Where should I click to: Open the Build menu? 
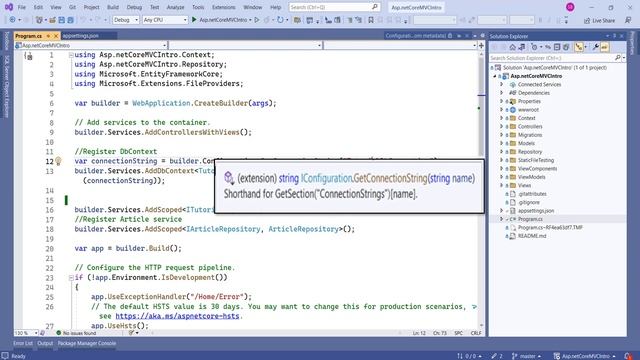coord(113,7)
